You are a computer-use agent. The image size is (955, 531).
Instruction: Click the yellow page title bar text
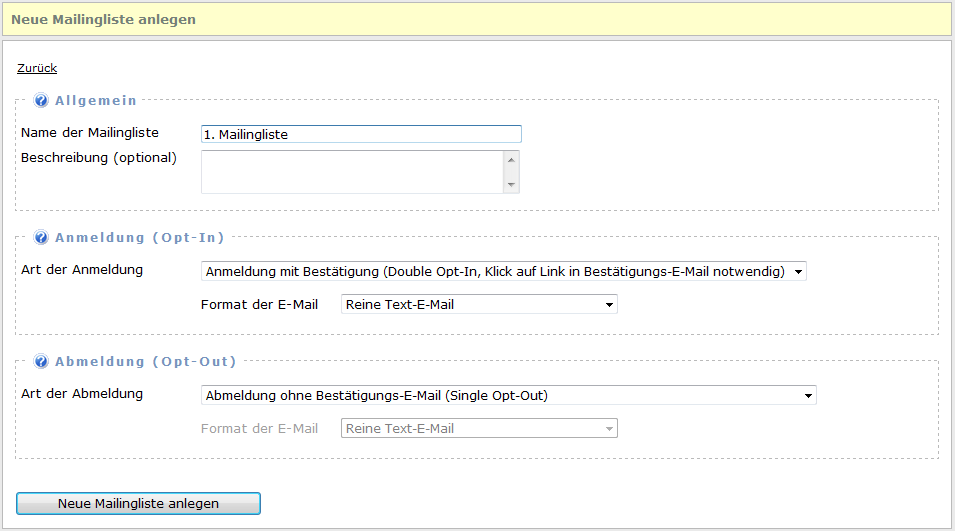tap(103, 19)
